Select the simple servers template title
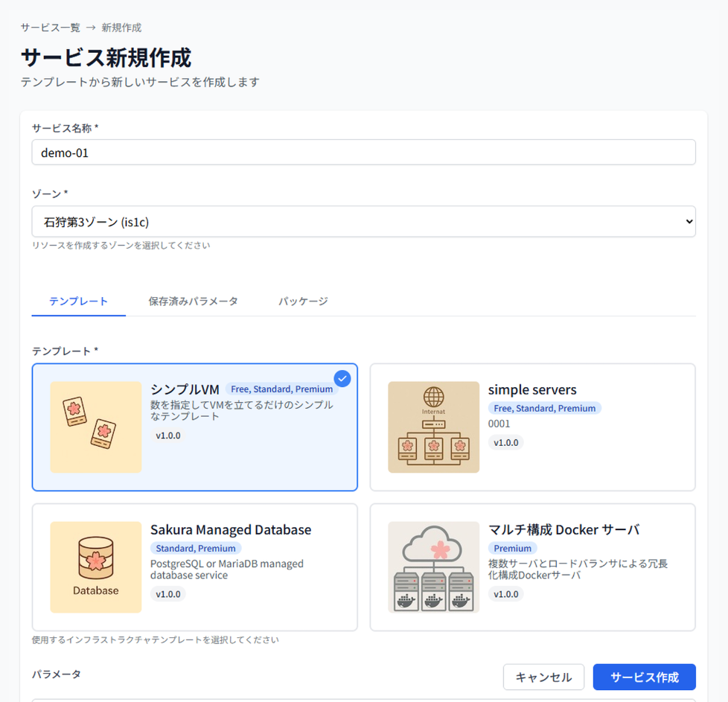 [532, 389]
